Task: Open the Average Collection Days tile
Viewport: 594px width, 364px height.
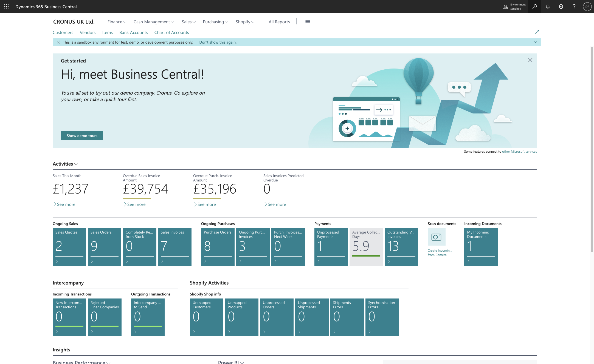Action: tap(366, 247)
